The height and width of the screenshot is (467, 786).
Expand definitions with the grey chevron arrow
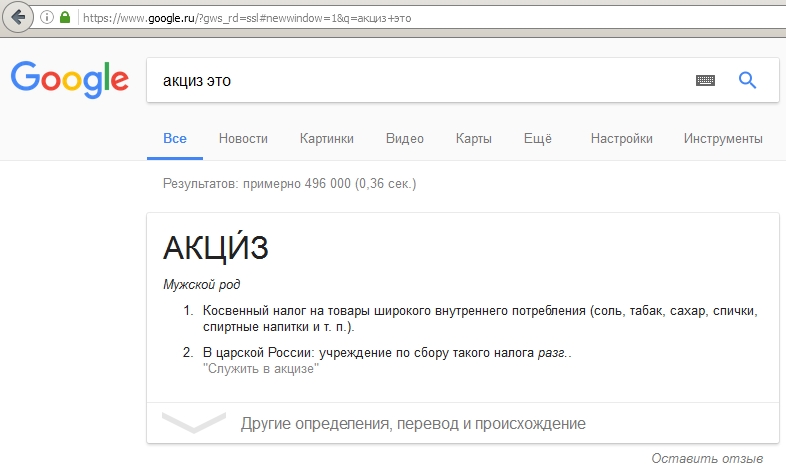tap(194, 422)
